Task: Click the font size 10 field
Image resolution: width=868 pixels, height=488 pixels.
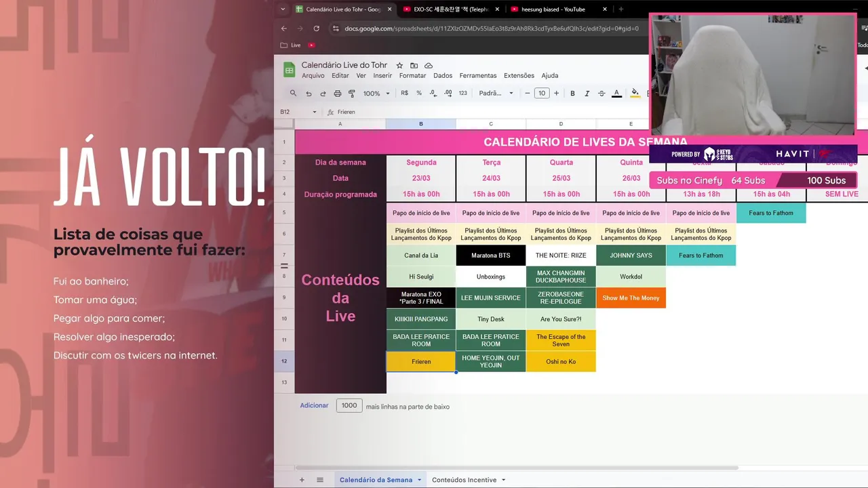Action: [541, 94]
